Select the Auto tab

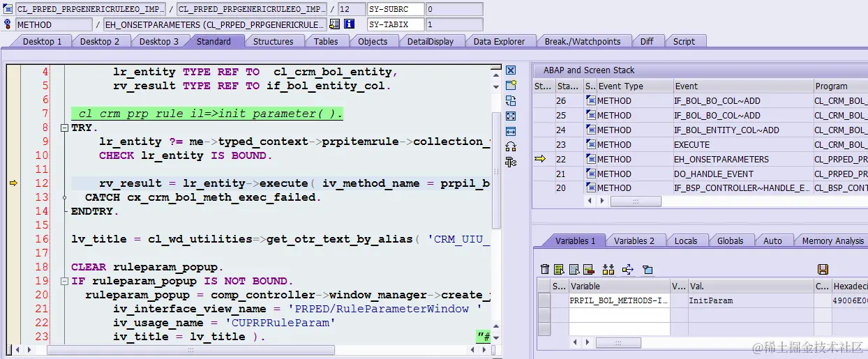772,240
